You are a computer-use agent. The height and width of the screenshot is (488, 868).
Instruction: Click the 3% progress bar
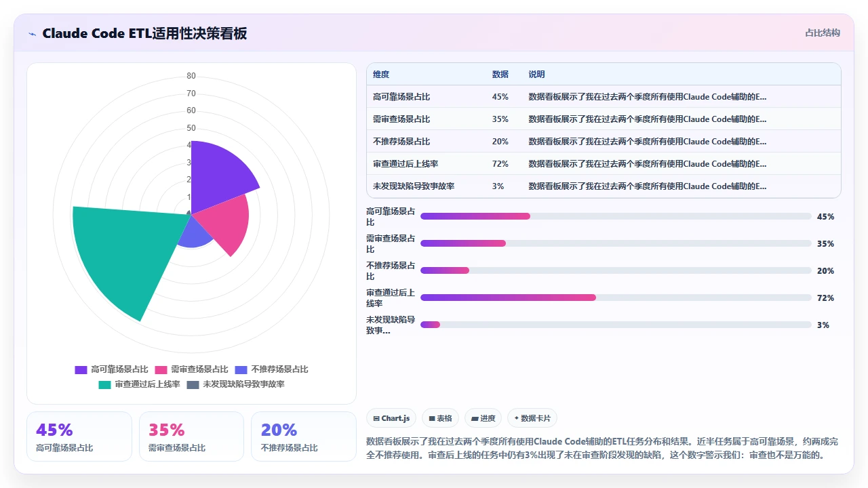pyautogui.click(x=616, y=325)
